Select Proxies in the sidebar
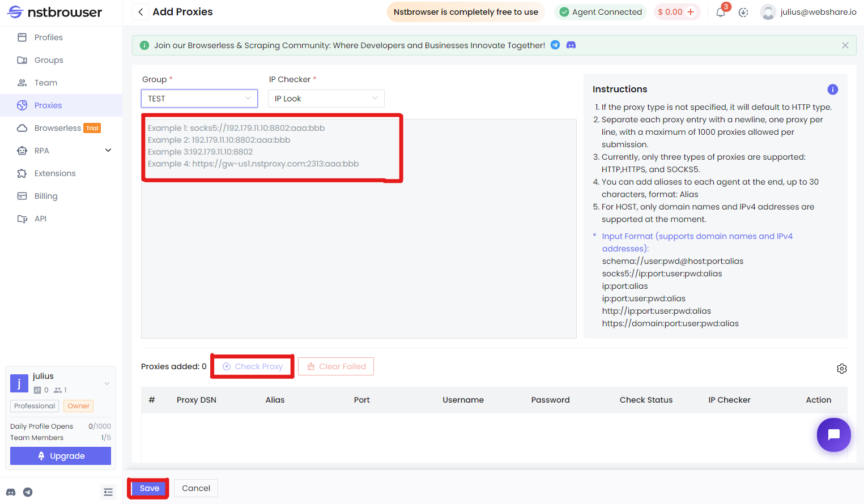 [x=61, y=105]
